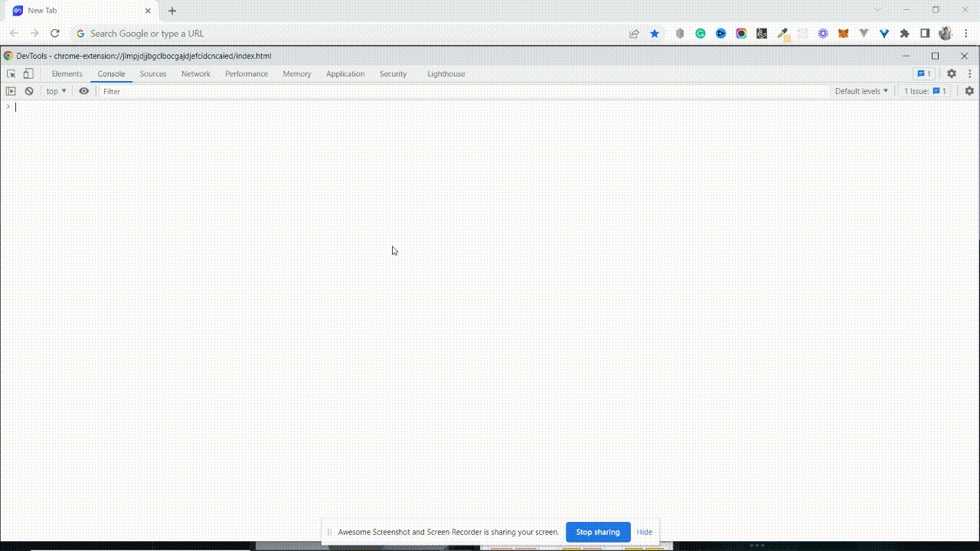
Task: Hide the screen sharing notification bar
Action: pyautogui.click(x=644, y=532)
